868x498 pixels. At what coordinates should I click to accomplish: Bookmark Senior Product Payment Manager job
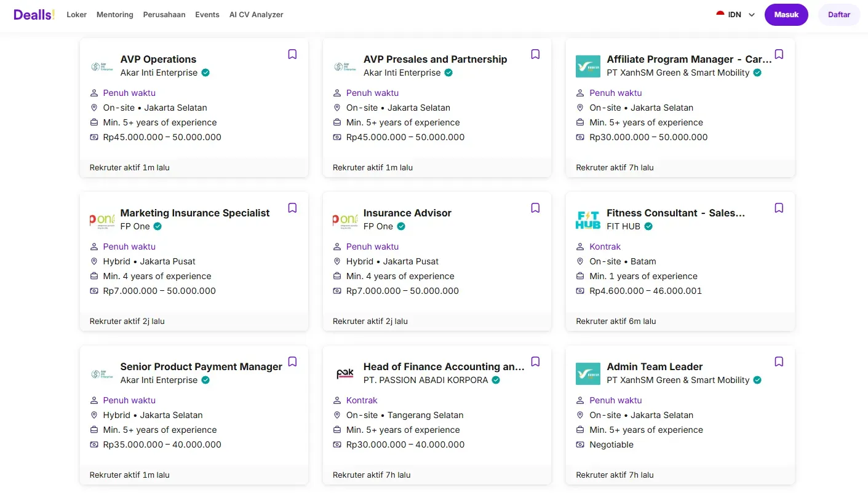coord(292,362)
